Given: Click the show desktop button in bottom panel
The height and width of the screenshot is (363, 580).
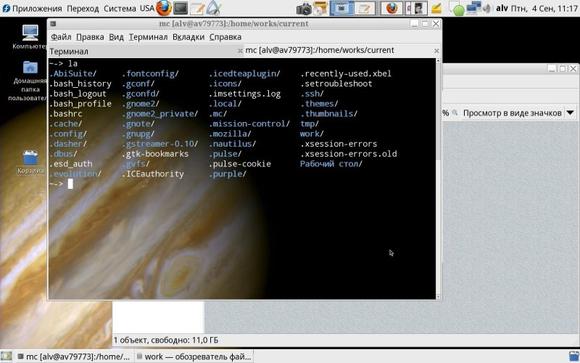Looking at the screenshot, I should (x=6, y=356).
